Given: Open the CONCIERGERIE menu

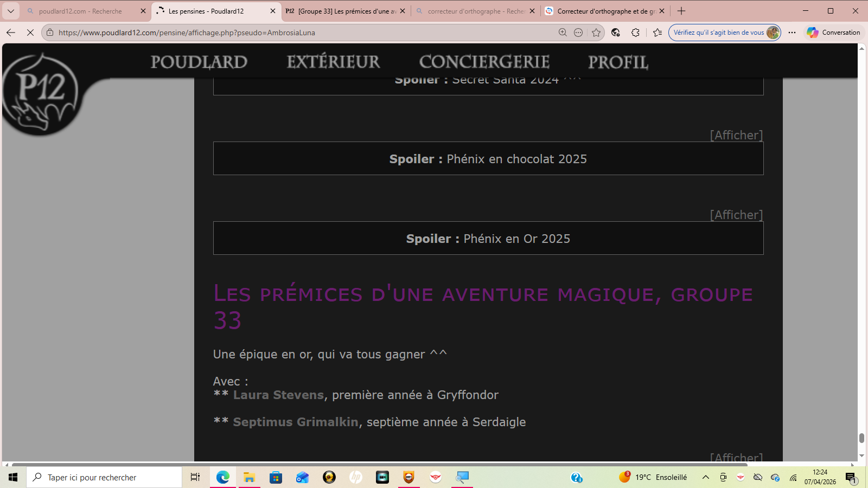Looking at the screenshot, I should pos(484,62).
